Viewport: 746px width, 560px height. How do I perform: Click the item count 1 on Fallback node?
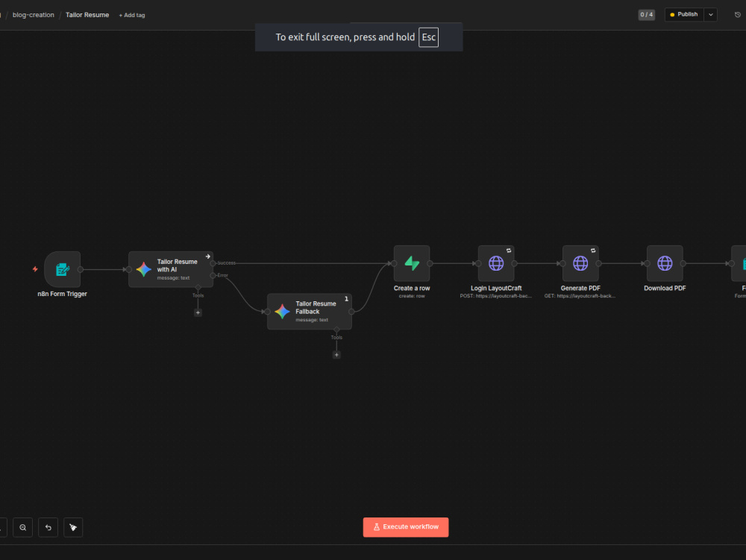point(346,299)
